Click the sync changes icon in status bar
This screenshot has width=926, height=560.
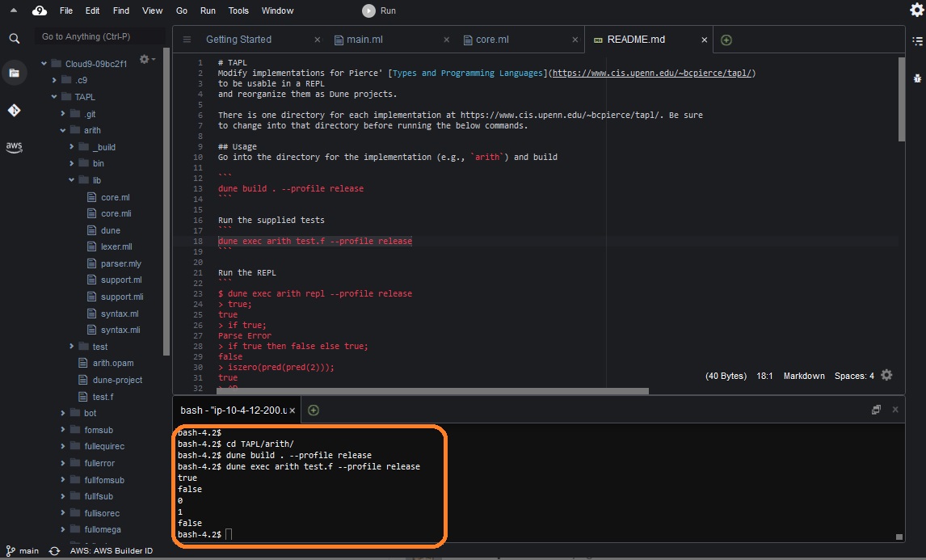pyautogui.click(x=54, y=550)
